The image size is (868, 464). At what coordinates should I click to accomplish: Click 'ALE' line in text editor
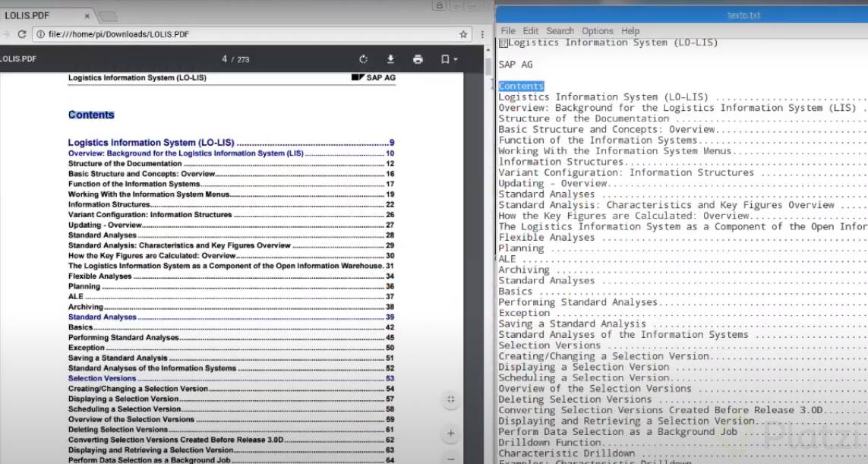pyautogui.click(x=683, y=259)
